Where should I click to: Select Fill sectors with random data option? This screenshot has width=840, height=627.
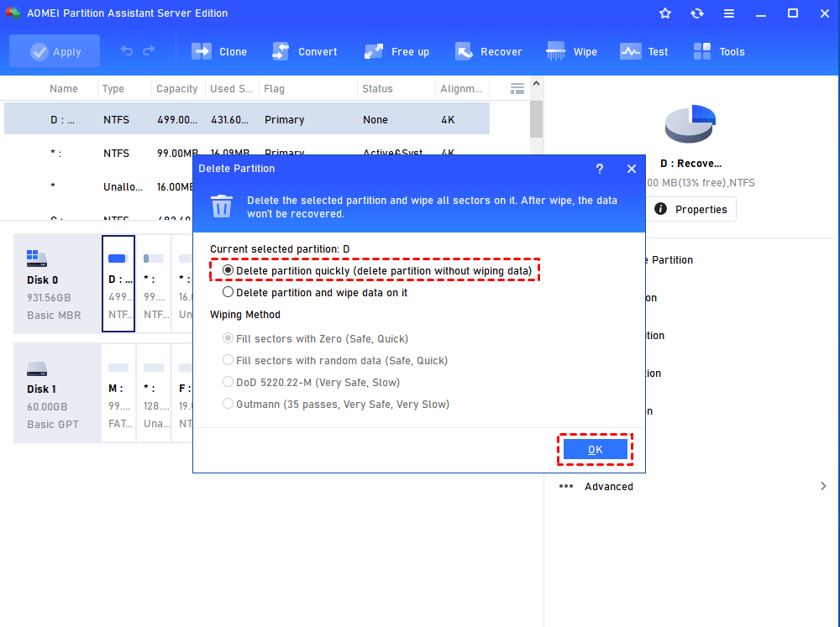click(x=335, y=360)
